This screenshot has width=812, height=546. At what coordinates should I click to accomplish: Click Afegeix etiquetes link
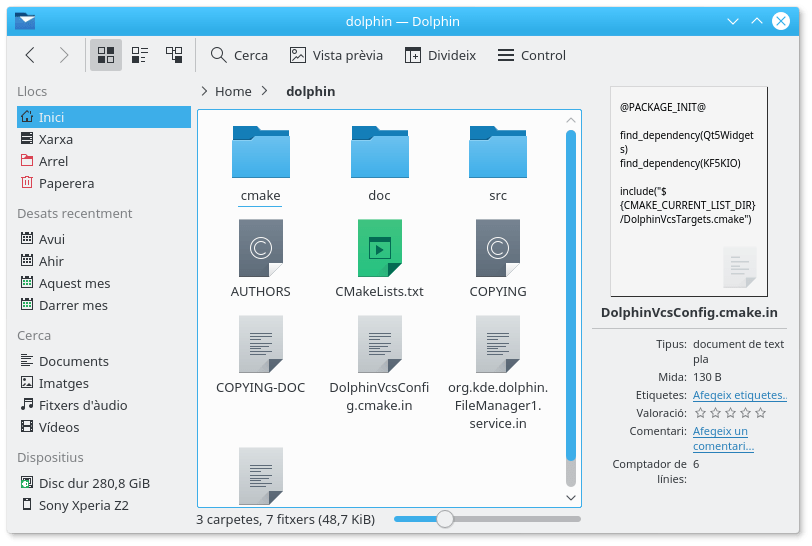click(x=739, y=395)
